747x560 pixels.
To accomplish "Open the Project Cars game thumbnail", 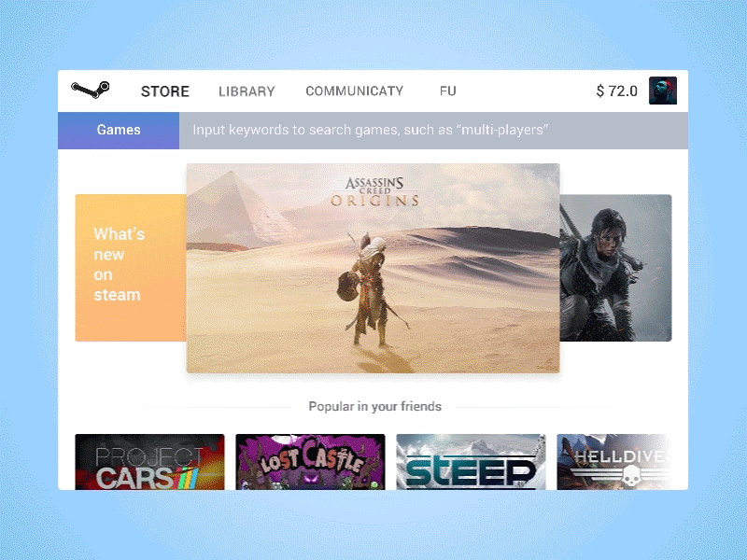I will tap(149, 461).
